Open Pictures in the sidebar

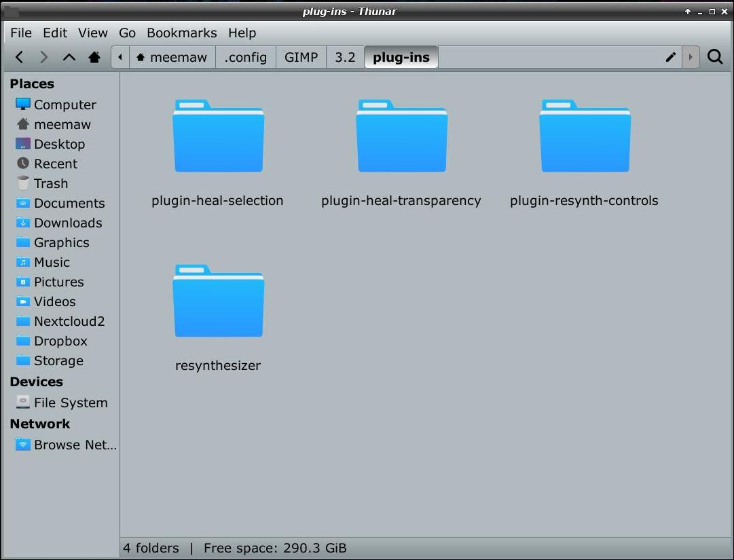tap(61, 281)
